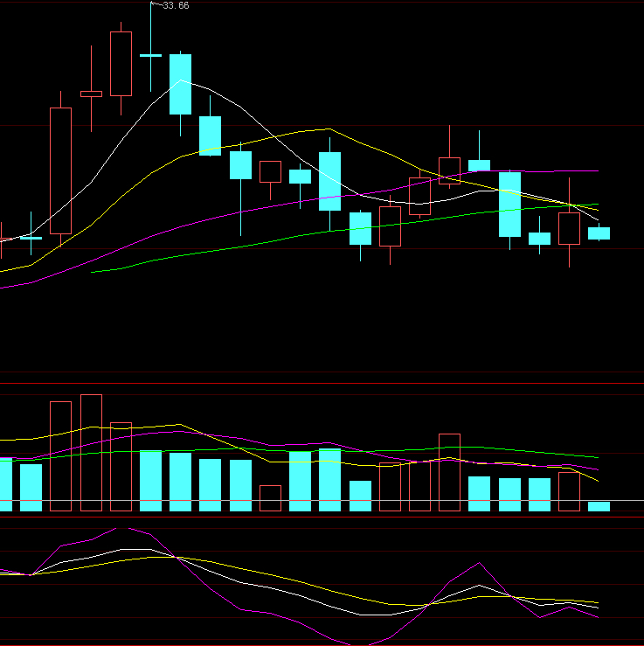644x646 pixels.
Task: Click the gray horizontal line across the volume panel
Action: tap(322, 501)
